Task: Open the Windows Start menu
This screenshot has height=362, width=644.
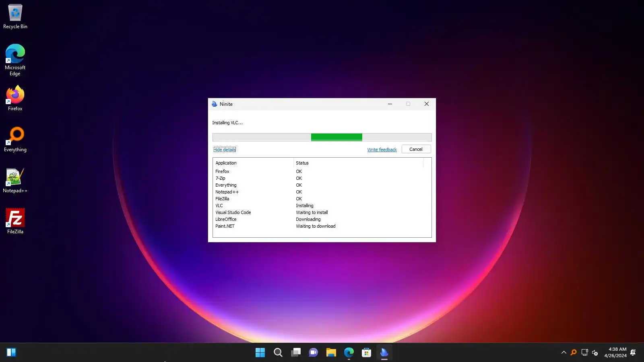Action: click(260, 353)
